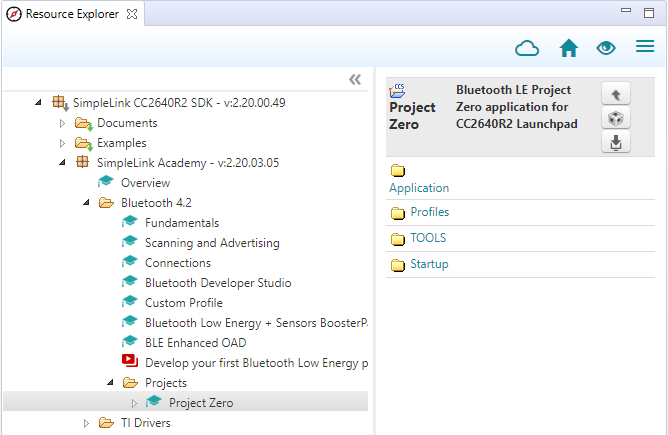Click the download button for Project Zero

(x=615, y=143)
